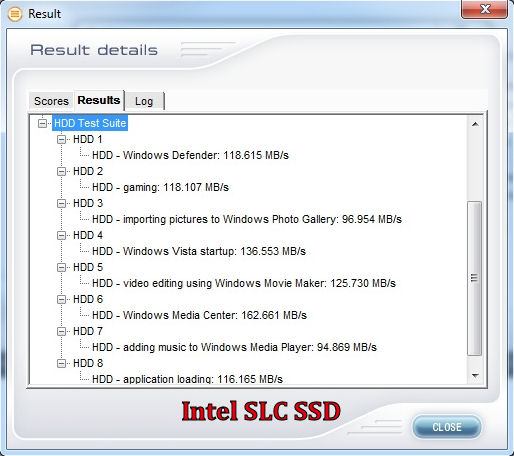The width and height of the screenshot is (514, 456).
Task: Collapse the HDD 7 tree node
Action: (x=61, y=332)
